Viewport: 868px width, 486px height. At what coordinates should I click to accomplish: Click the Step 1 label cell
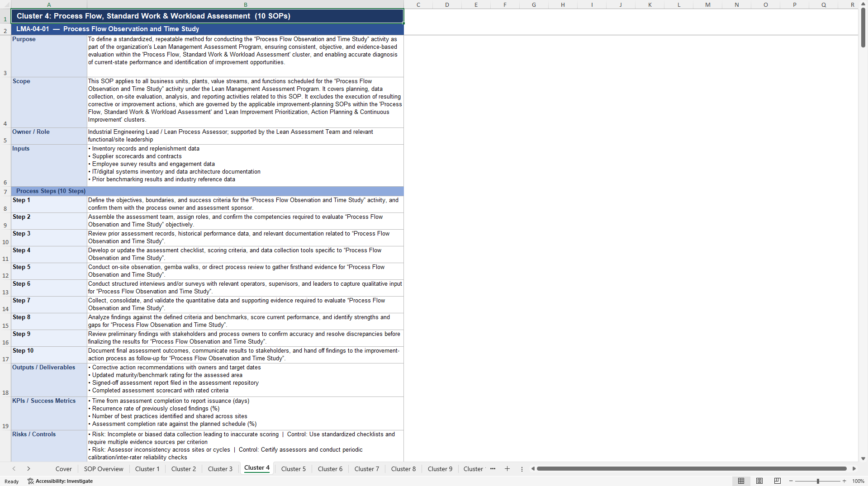click(49, 204)
